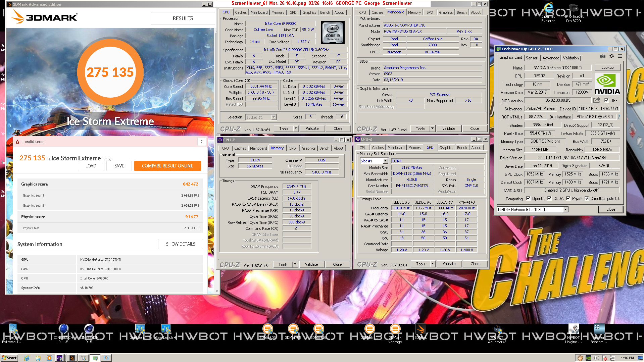
Task: Launch 3DMark06 desktop shortcut
Action: [x=318, y=332]
